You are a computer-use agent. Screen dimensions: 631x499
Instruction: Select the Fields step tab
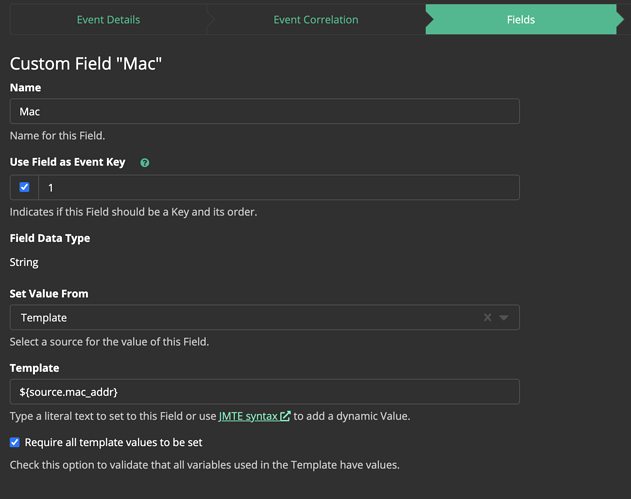pyautogui.click(x=520, y=19)
